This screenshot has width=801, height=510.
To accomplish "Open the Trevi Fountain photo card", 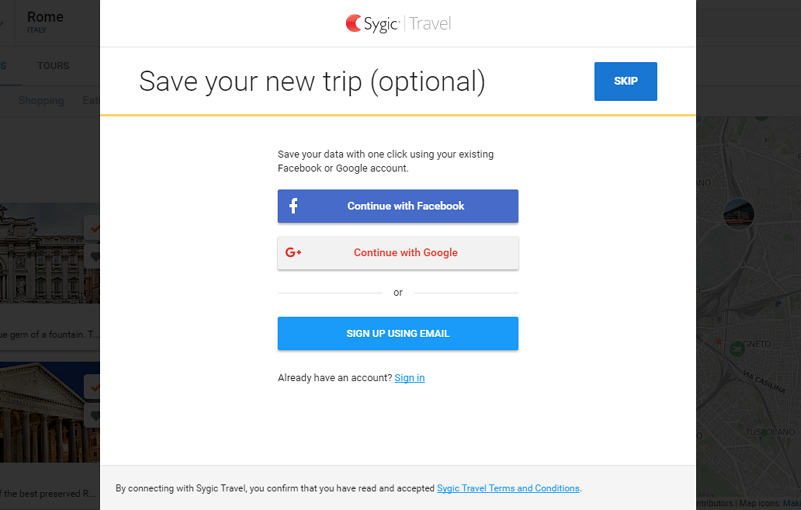I will coord(45,255).
